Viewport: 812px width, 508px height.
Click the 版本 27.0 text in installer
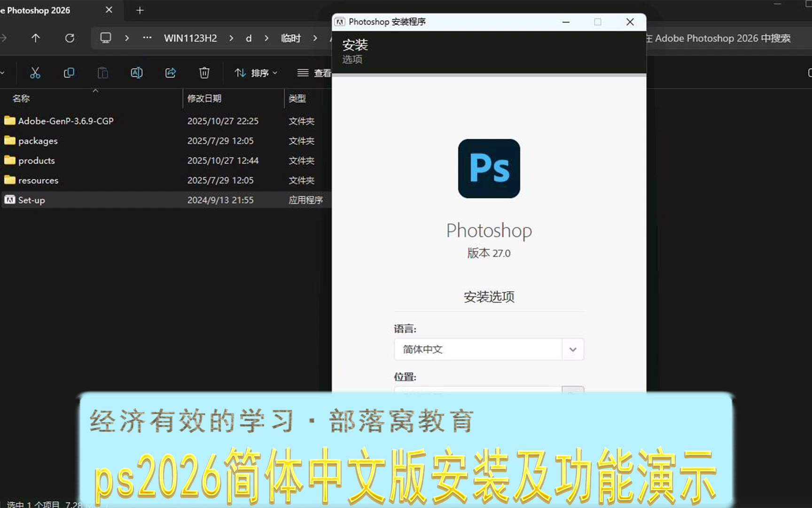489,253
